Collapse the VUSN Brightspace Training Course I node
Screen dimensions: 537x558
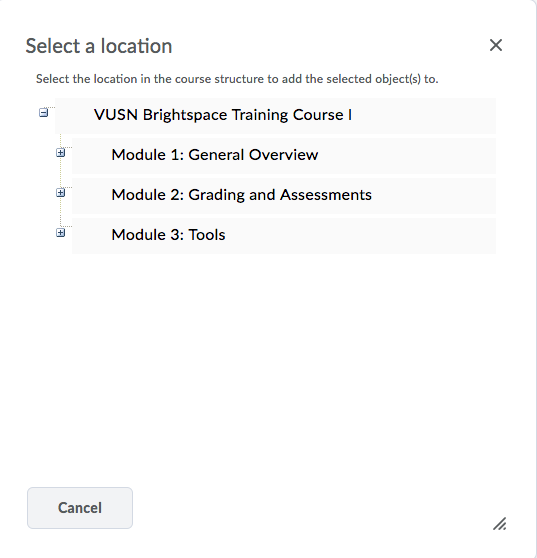(x=43, y=113)
